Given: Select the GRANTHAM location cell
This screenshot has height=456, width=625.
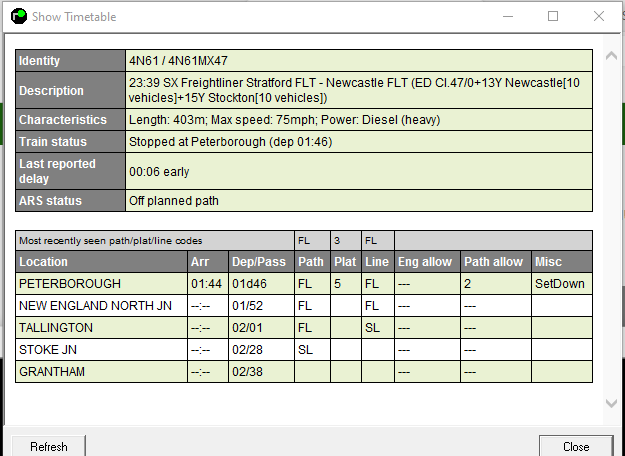Looking at the screenshot, I should coord(102,371).
